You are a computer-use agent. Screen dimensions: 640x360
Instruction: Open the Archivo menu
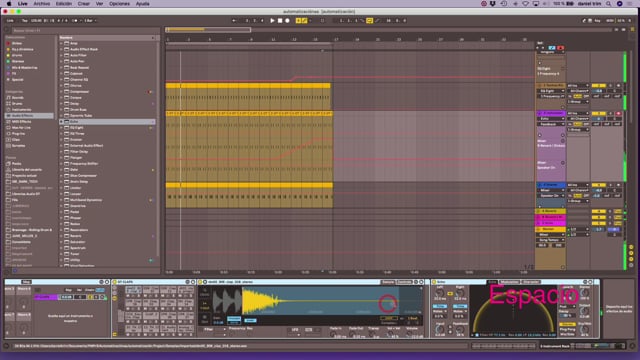(42, 4)
